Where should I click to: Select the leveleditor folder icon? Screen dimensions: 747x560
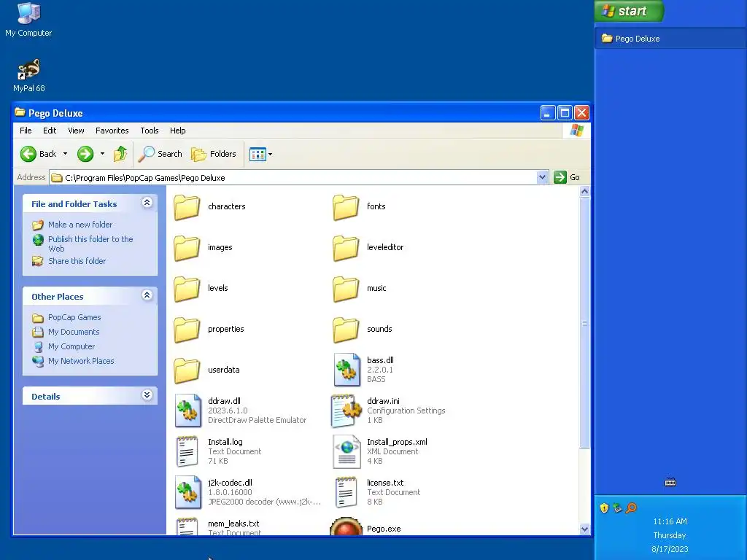click(x=345, y=248)
